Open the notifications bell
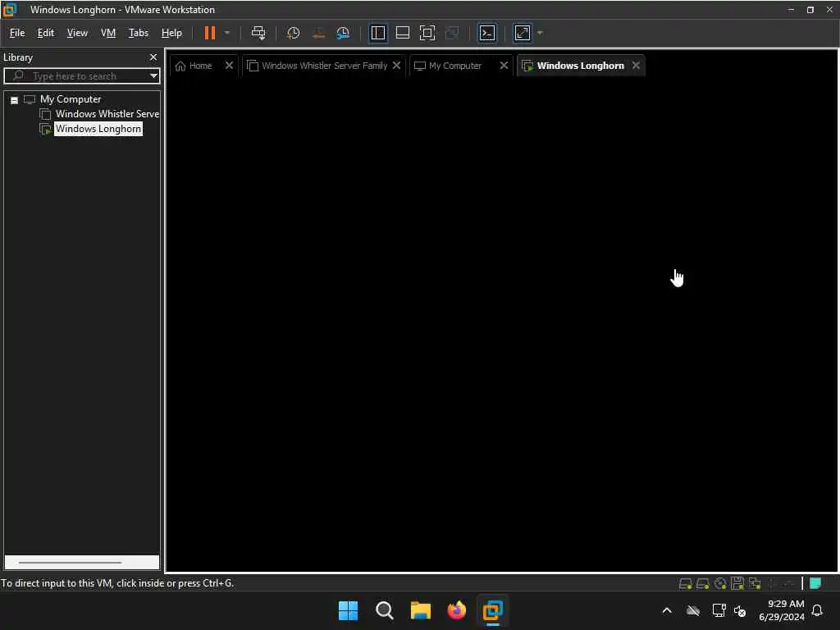Image resolution: width=840 pixels, height=630 pixels. tap(817, 610)
